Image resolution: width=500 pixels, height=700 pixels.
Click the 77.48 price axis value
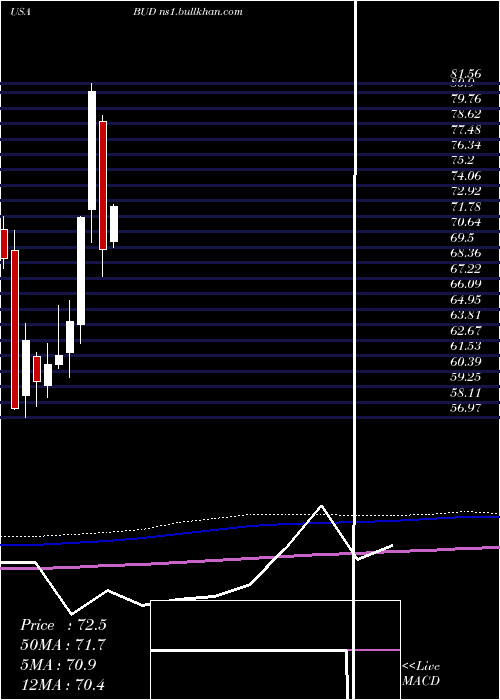tap(466, 129)
